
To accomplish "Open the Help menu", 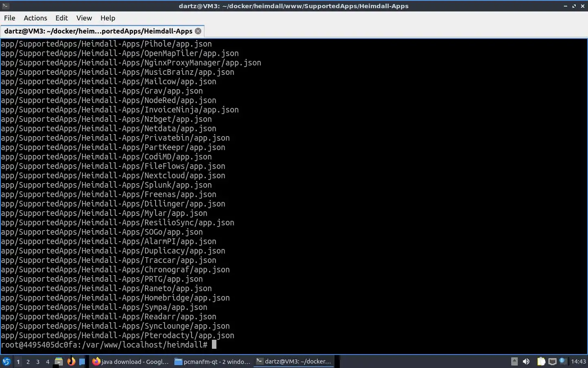I will tap(108, 18).
